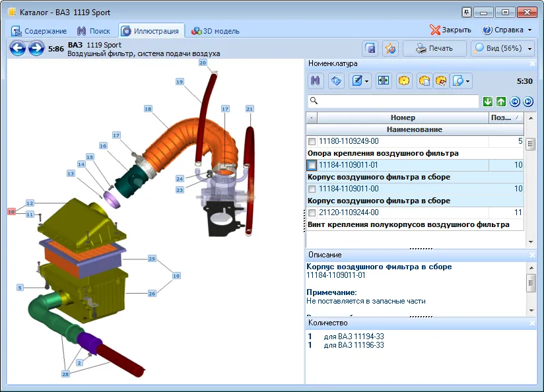The image size is (544, 392).
Task: Click the star favorites icon in toolbar
Action: tap(390, 49)
